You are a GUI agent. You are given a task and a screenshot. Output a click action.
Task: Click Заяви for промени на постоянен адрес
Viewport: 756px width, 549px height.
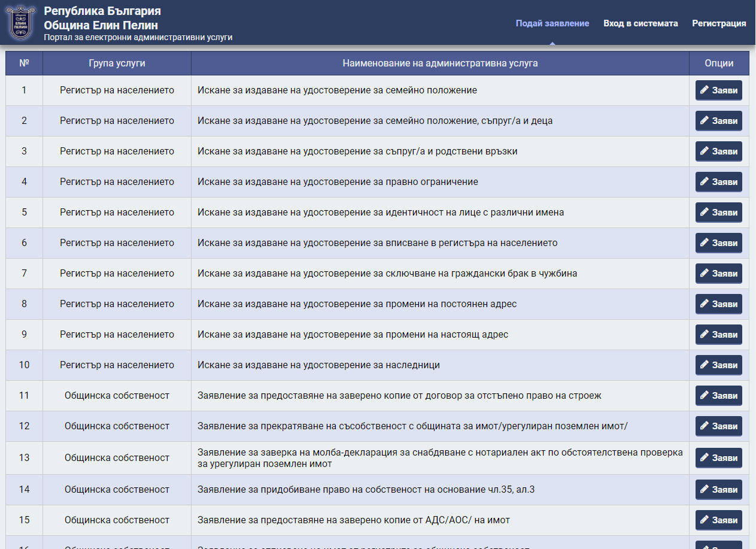(x=718, y=304)
